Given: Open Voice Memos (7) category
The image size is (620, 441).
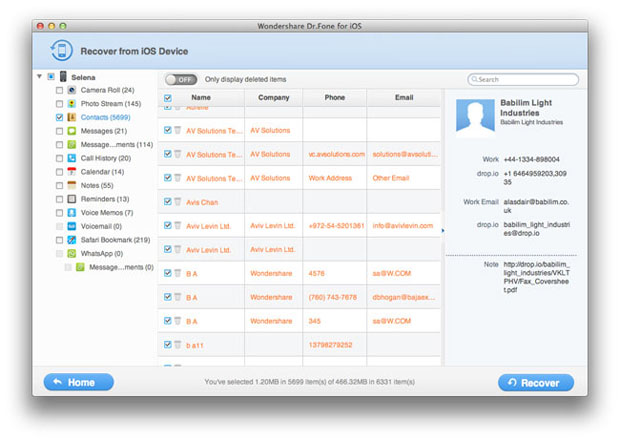Looking at the screenshot, I should click(x=107, y=212).
